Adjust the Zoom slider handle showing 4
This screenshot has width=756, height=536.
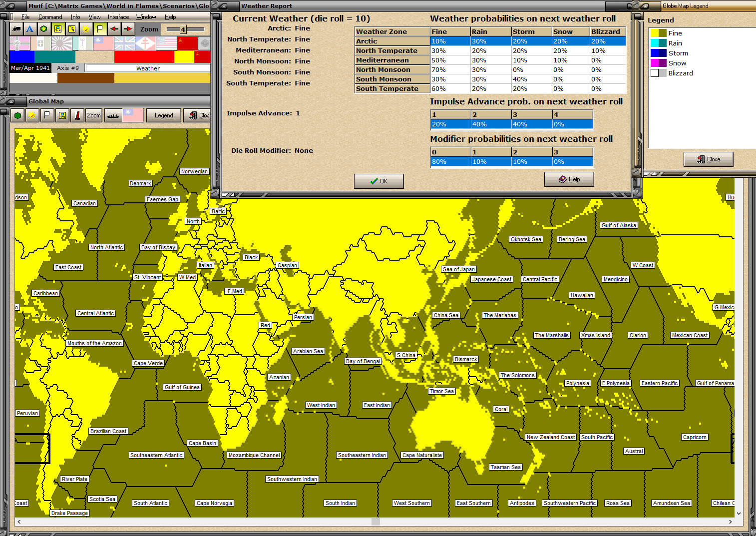pos(183,29)
